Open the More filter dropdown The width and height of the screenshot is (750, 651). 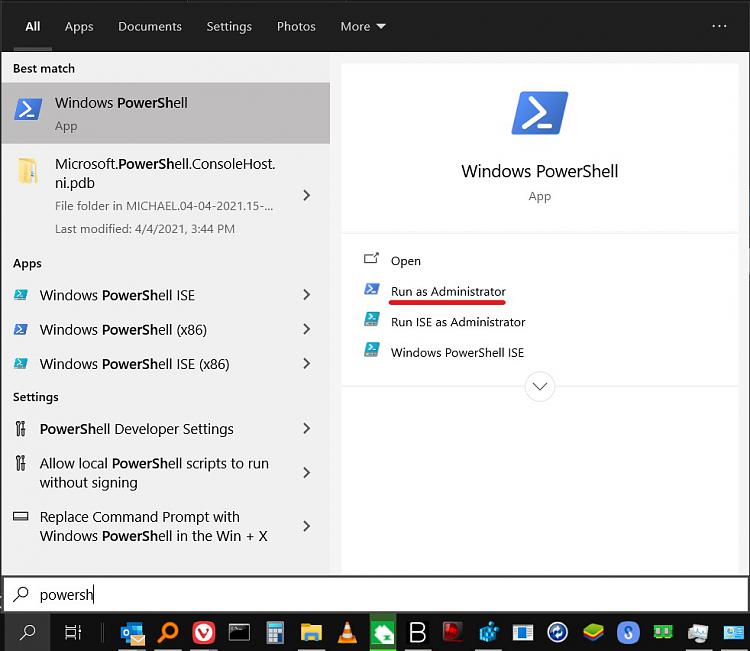tap(363, 26)
